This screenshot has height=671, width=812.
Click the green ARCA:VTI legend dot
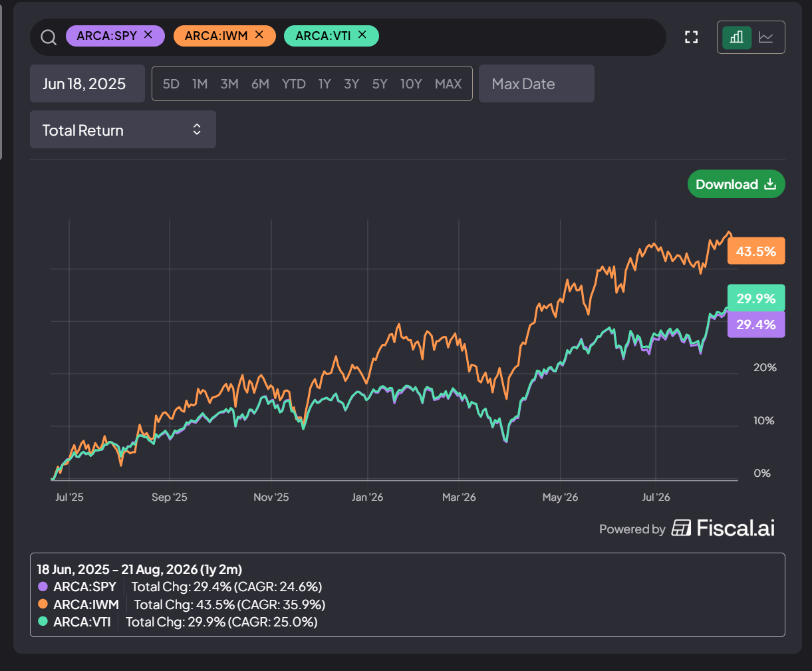pyautogui.click(x=43, y=622)
